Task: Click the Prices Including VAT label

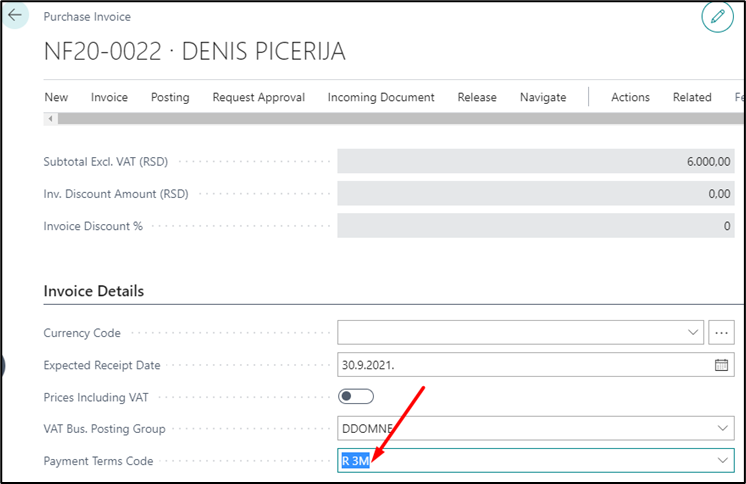Action: [x=96, y=397]
